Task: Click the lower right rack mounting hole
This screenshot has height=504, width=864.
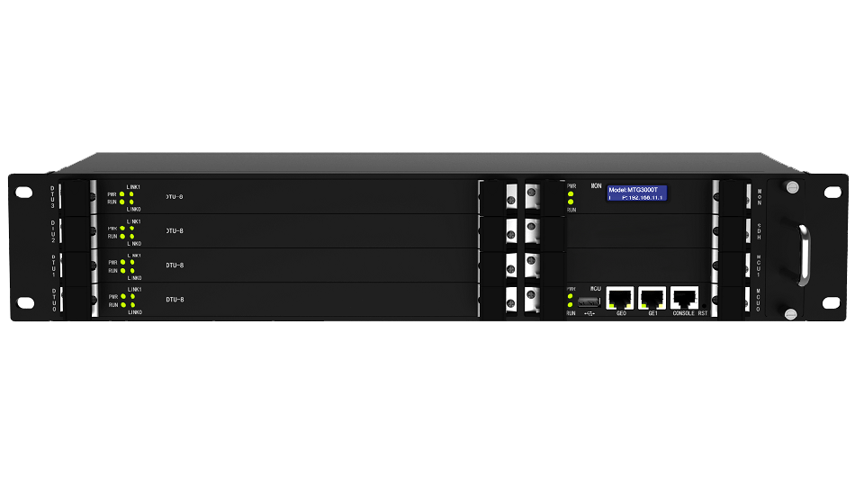Action: (x=832, y=302)
